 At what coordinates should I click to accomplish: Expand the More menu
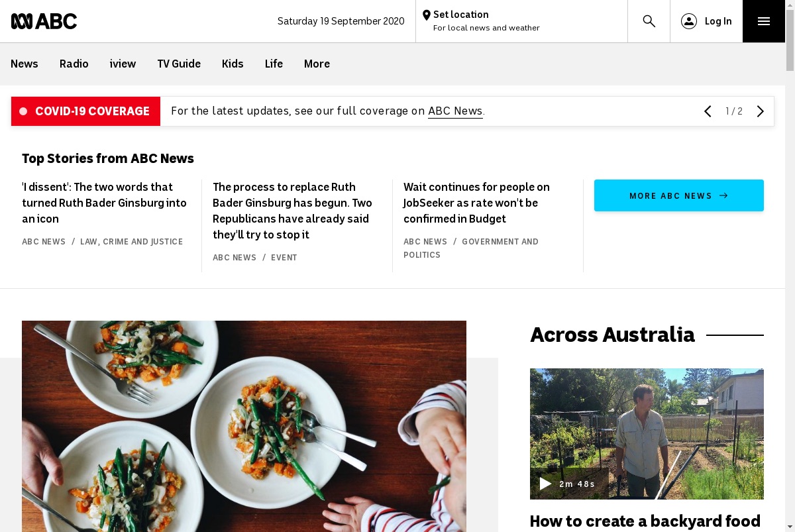coord(317,64)
